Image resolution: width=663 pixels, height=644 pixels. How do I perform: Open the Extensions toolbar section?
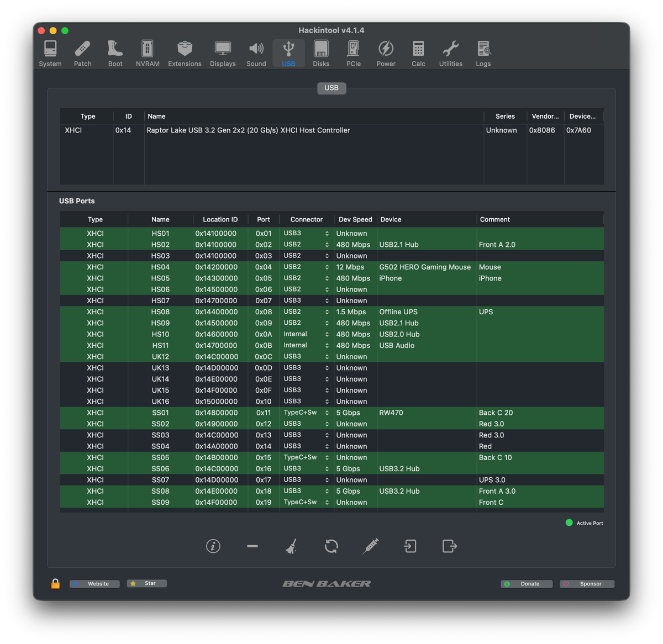[185, 54]
